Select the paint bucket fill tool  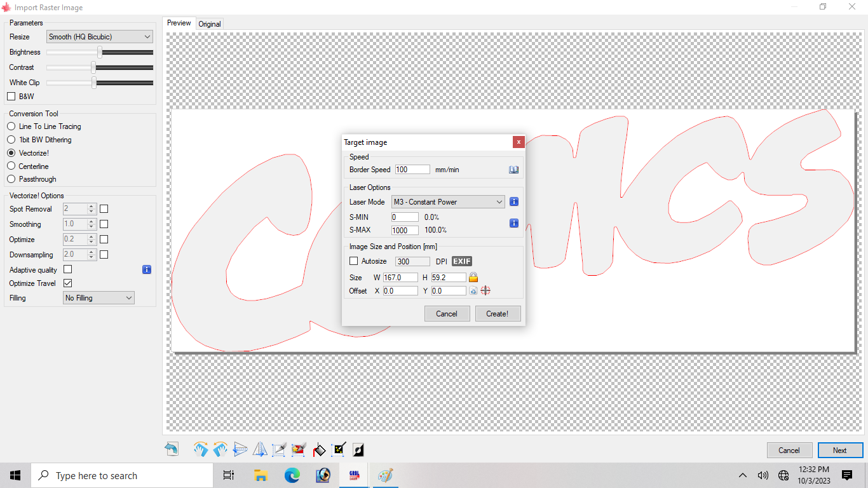pyautogui.click(x=319, y=450)
